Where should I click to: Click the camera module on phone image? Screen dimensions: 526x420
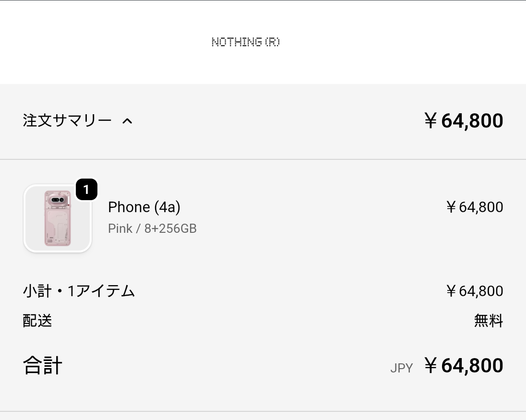click(x=58, y=200)
